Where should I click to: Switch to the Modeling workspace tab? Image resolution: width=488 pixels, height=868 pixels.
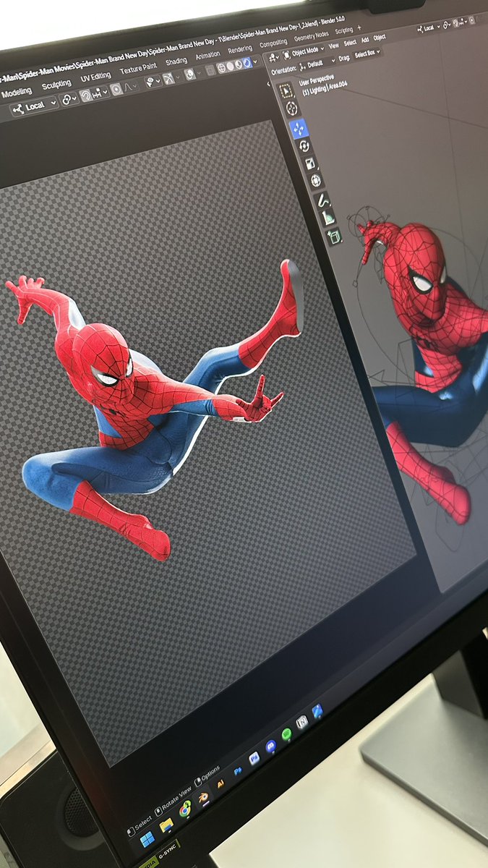pyautogui.click(x=17, y=93)
